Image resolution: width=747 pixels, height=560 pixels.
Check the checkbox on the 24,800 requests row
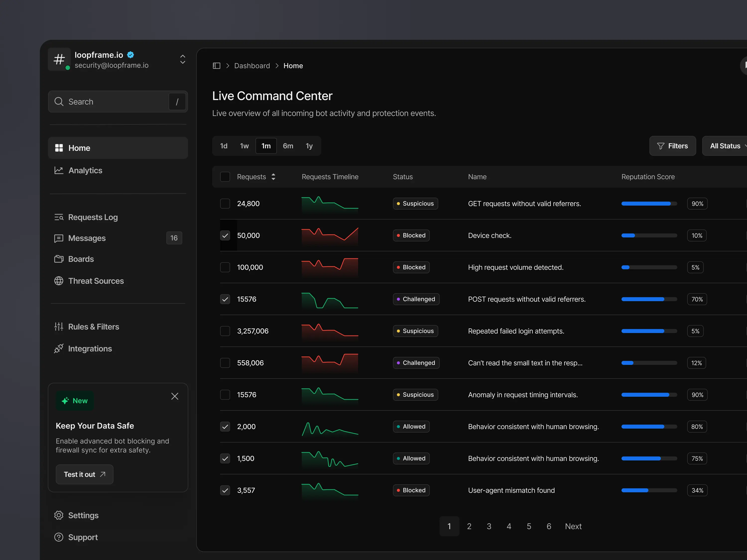click(x=225, y=204)
